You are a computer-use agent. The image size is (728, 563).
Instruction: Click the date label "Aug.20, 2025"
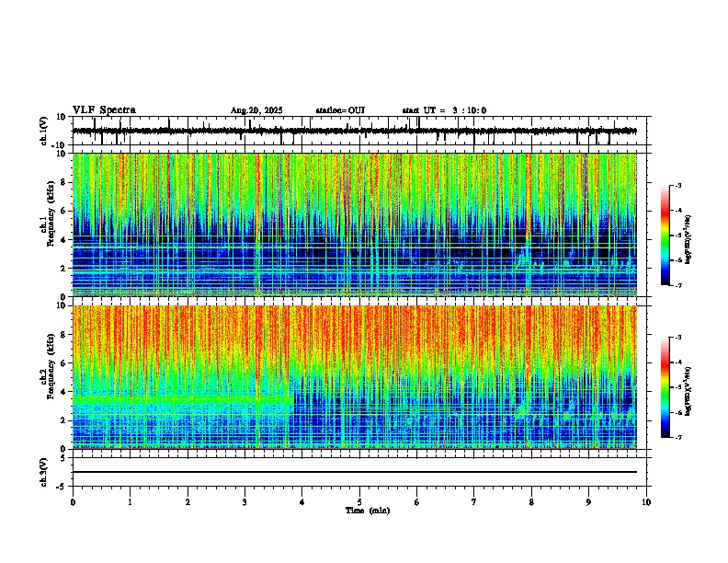coord(256,110)
